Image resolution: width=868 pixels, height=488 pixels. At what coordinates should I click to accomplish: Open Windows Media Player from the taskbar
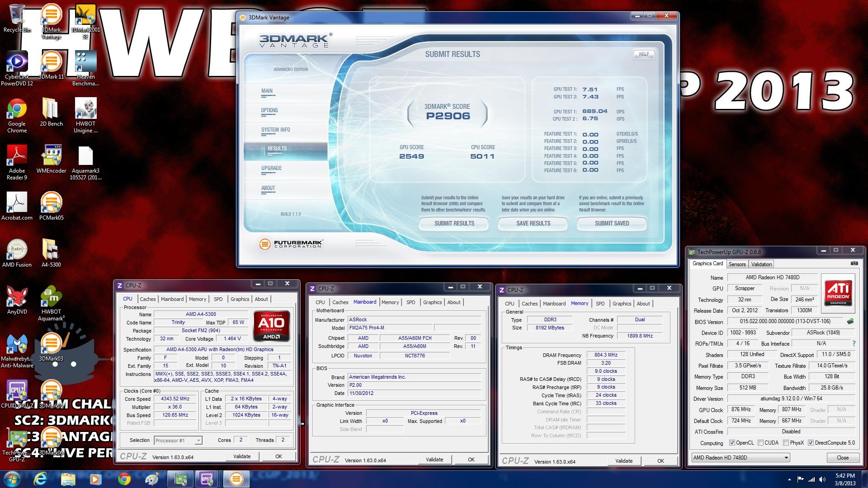[95, 479]
